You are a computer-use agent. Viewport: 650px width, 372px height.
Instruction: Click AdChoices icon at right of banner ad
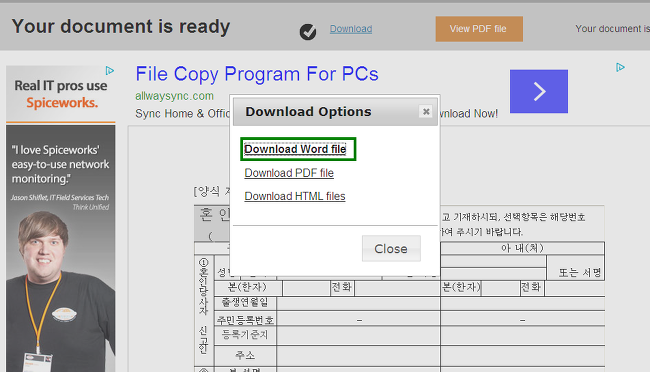pyautogui.click(x=620, y=67)
